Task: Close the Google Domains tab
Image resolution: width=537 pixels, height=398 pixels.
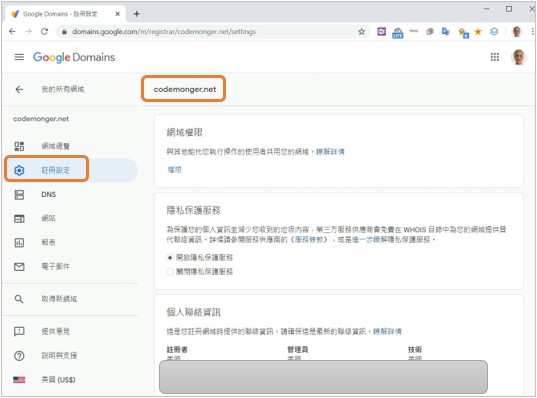Action: tap(117, 14)
